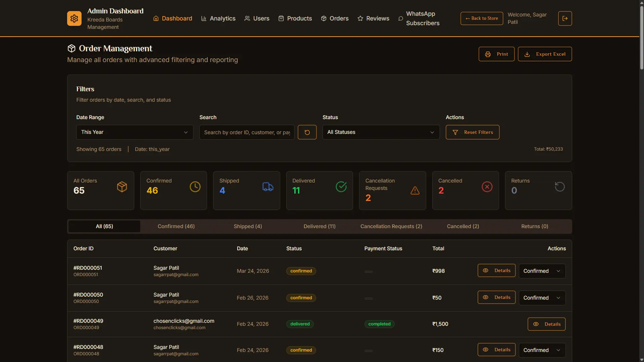The height and width of the screenshot is (362, 644).
Task: Open the Confirmed status dropdown for order RD000050
Action: (542, 298)
